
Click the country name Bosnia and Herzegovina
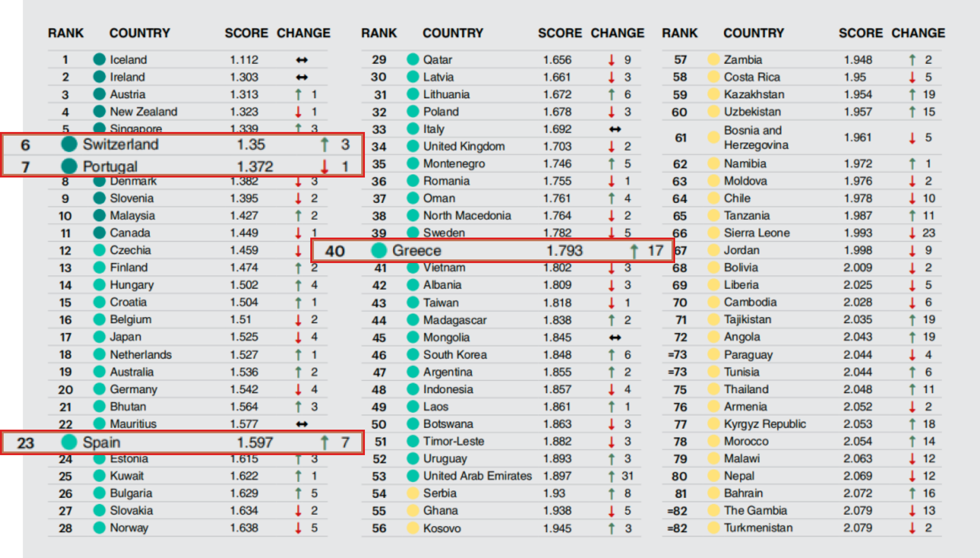[x=756, y=137]
